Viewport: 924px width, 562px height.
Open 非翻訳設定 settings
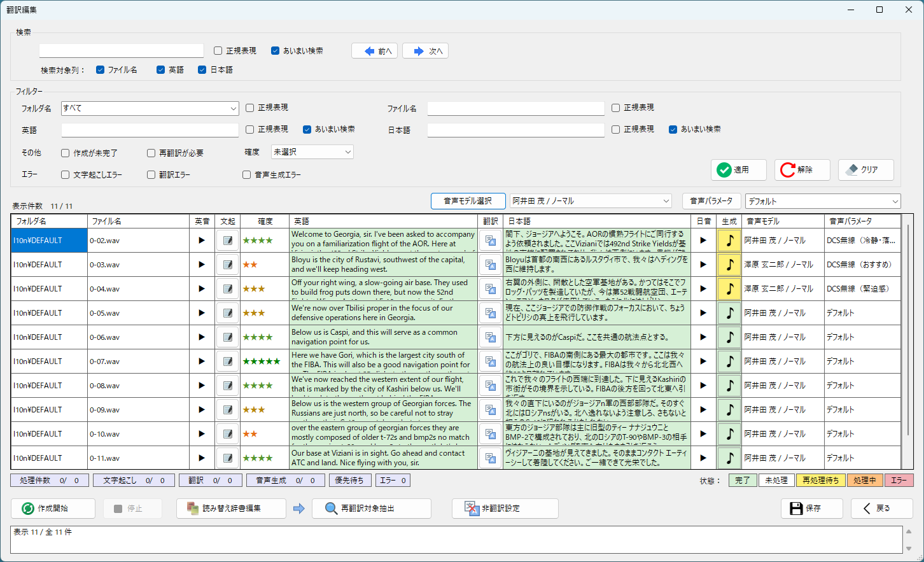pyautogui.click(x=505, y=509)
